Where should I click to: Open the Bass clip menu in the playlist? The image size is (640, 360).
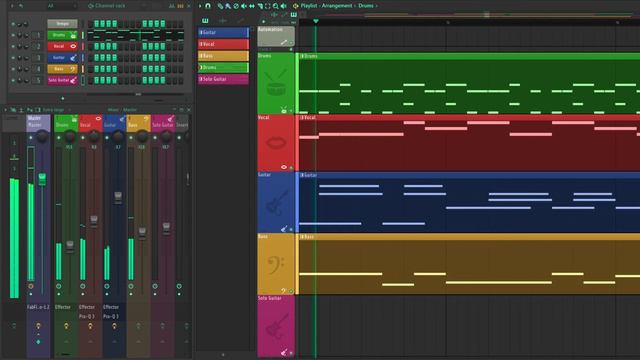pos(302,237)
